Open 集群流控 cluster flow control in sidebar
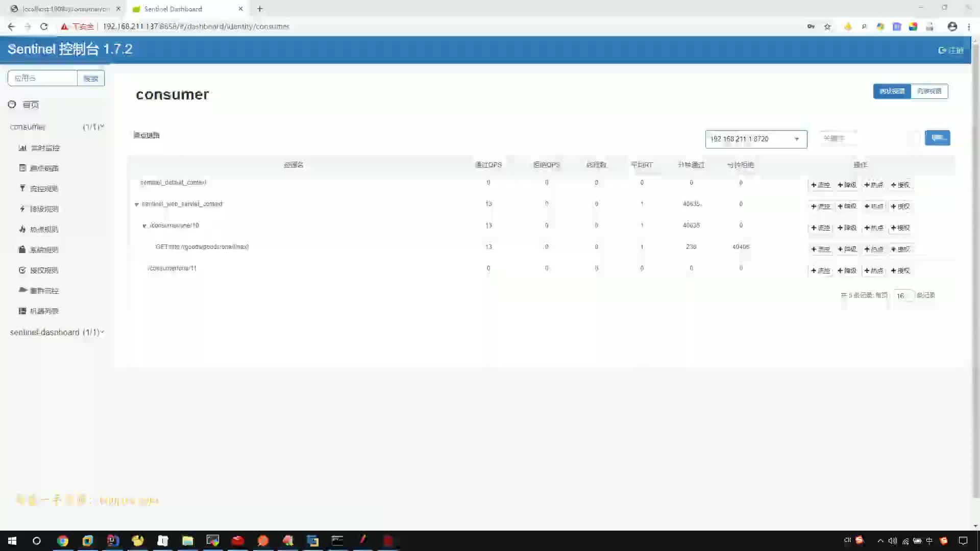980x551 pixels. pyautogui.click(x=39, y=291)
